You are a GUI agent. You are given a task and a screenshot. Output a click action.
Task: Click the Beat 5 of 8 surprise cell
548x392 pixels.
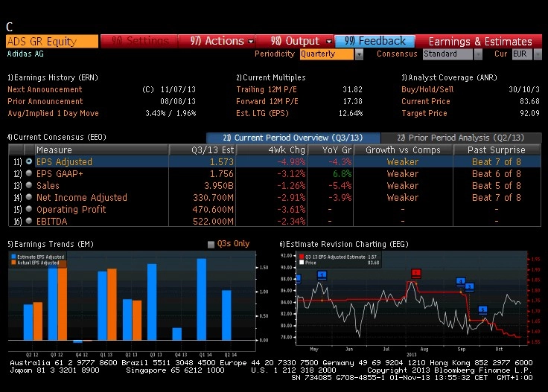(497, 185)
